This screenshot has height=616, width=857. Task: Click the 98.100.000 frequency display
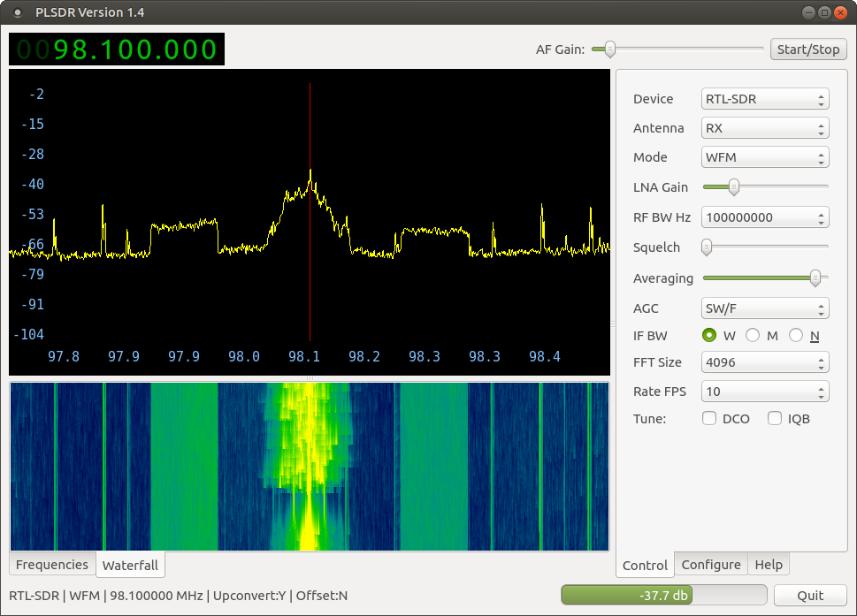pos(117,49)
